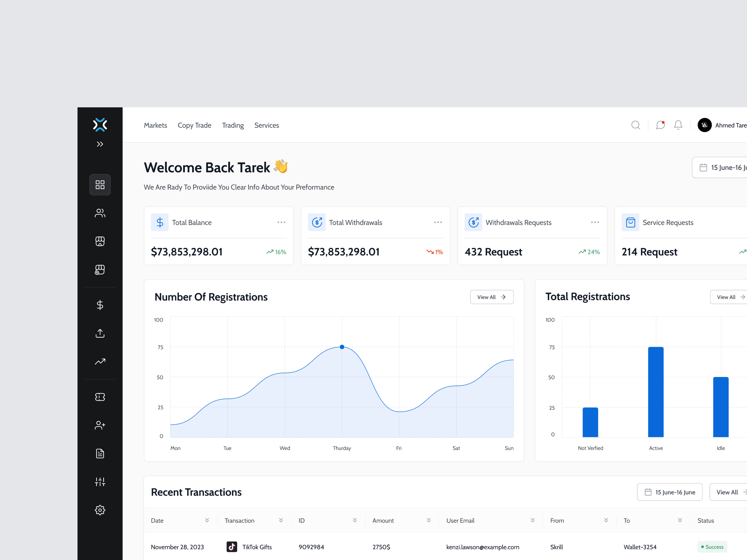Open the chat messages icon in top bar
This screenshot has width=747, height=560.
click(661, 125)
